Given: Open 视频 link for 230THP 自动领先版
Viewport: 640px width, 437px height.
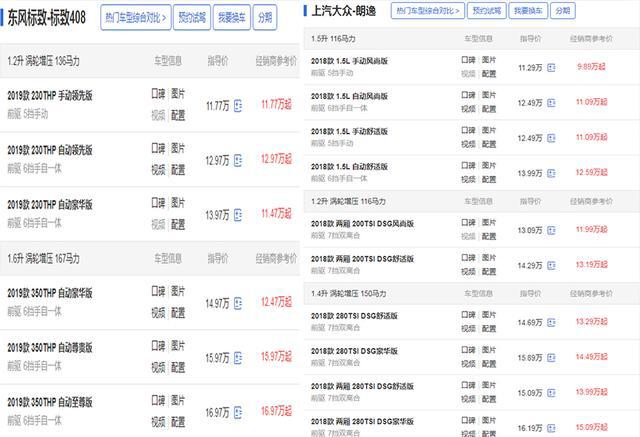Looking at the screenshot, I should [x=158, y=170].
